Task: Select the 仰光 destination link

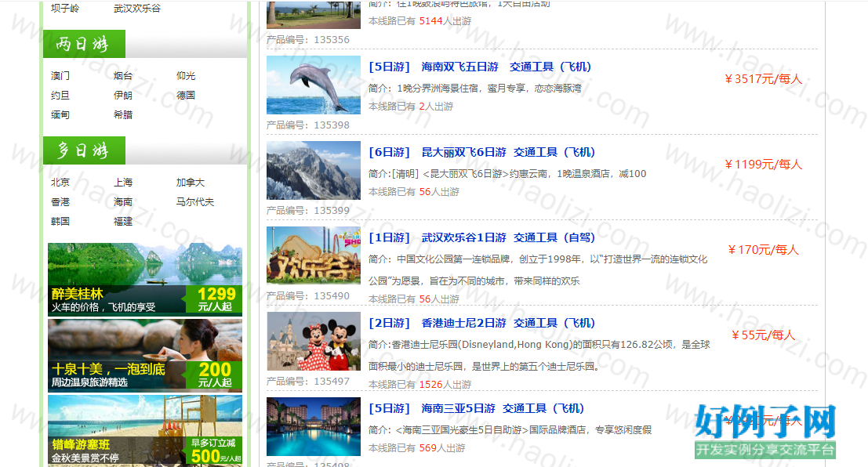Action: 186,76
